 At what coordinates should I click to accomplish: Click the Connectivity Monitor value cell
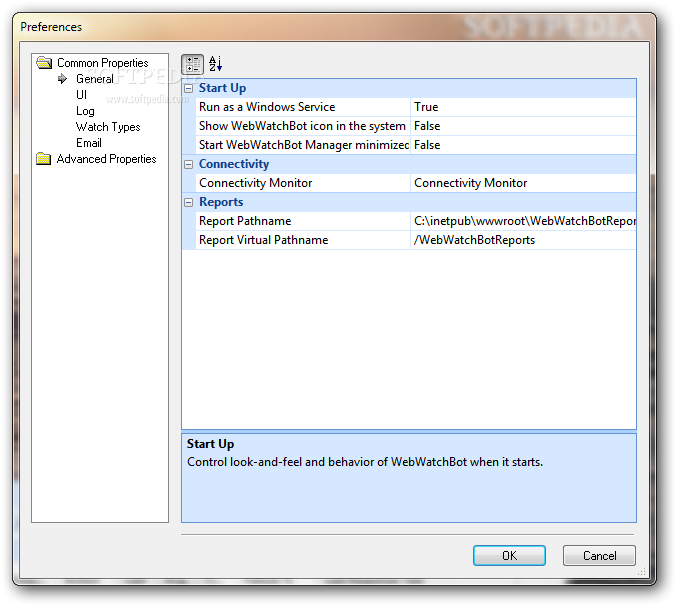pos(523,183)
